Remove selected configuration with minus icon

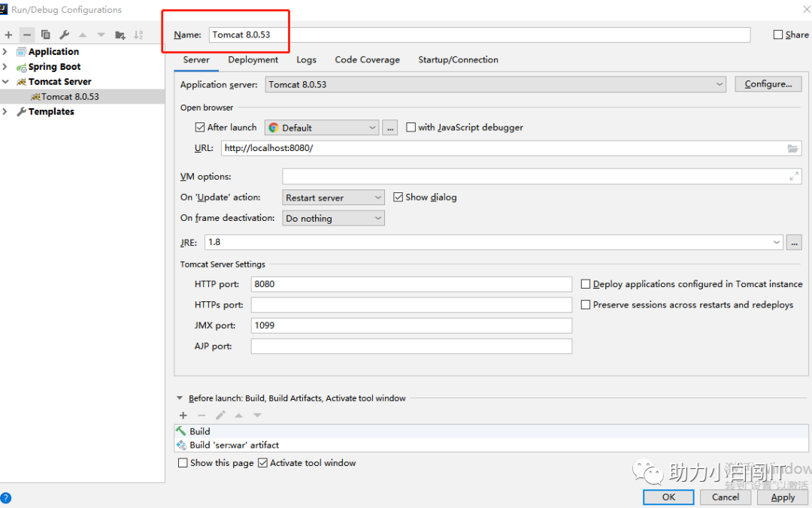27,35
